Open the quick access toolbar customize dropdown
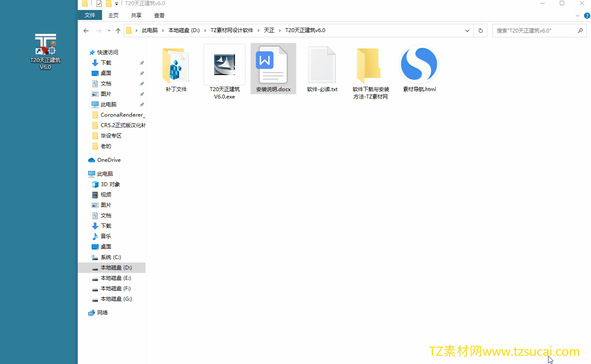591x364 pixels. pyautogui.click(x=117, y=4)
